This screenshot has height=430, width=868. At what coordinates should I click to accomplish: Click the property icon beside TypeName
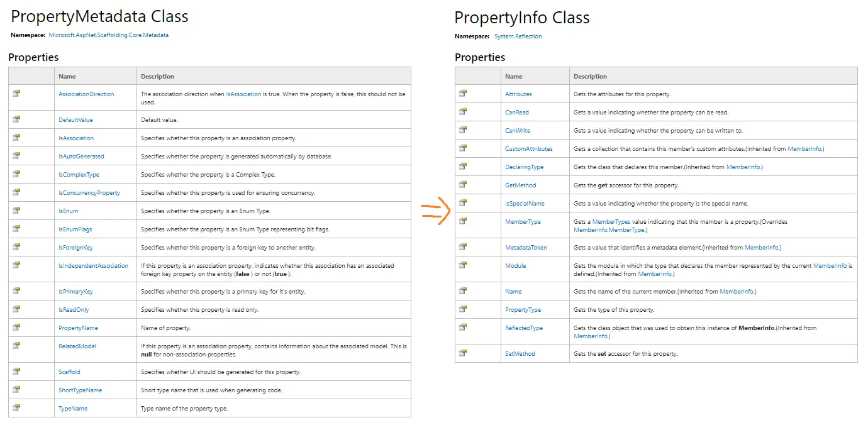pyautogui.click(x=16, y=408)
